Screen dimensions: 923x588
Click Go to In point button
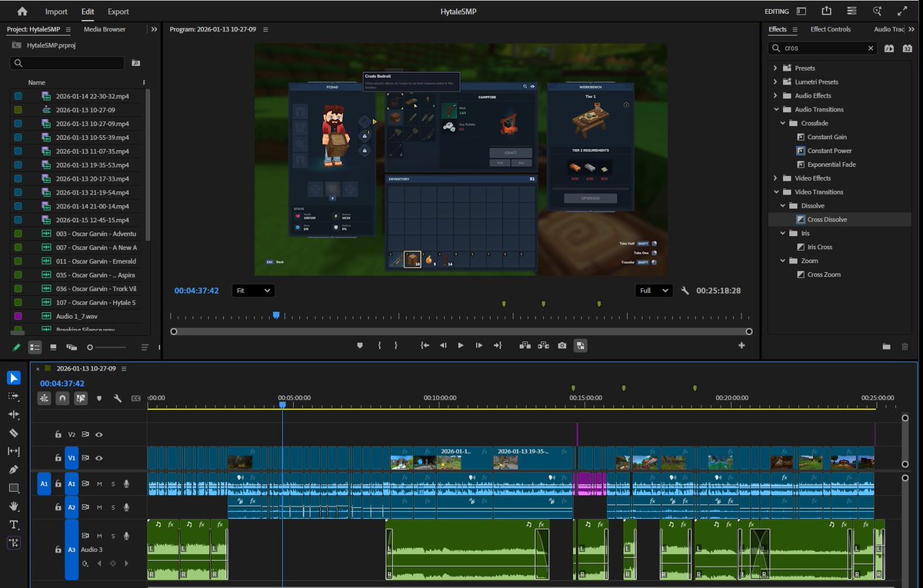[425, 346]
